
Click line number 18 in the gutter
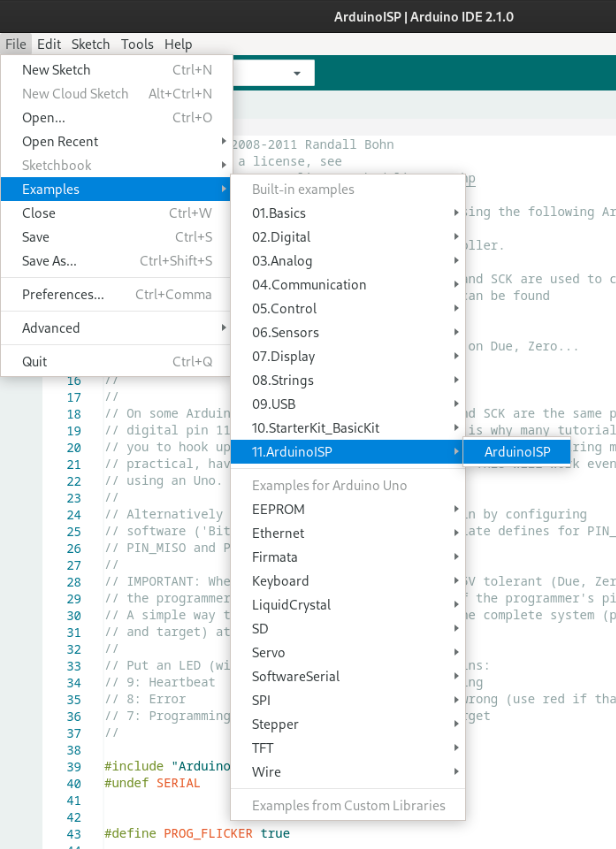coord(74,414)
